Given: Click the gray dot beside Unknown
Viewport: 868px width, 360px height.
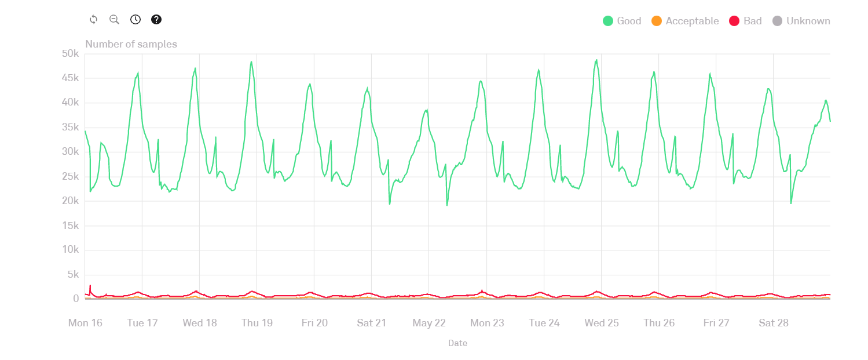Looking at the screenshot, I should click(x=777, y=21).
